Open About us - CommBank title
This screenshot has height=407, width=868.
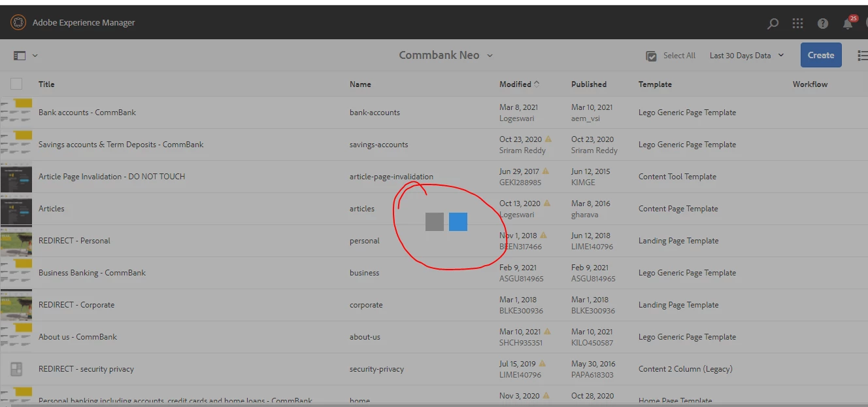(78, 337)
